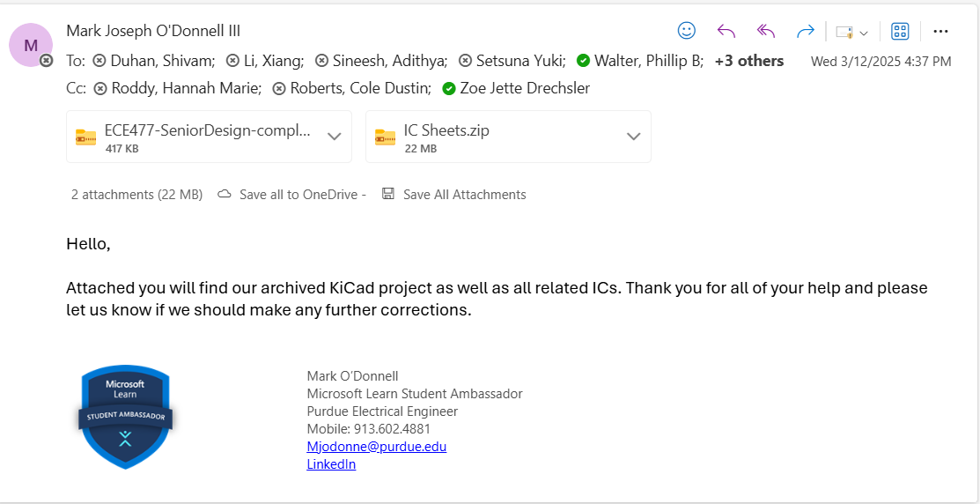Click the IC Sheets.zip folder icon
The width and height of the screenshot is (980, 504).
(385, 137)
